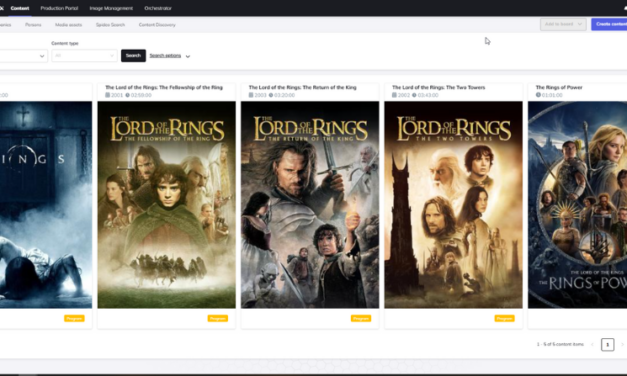Click the clock icon beside 02:58:00
The image size is (627, 376).
pyautogui.click(x=128, y=95)
